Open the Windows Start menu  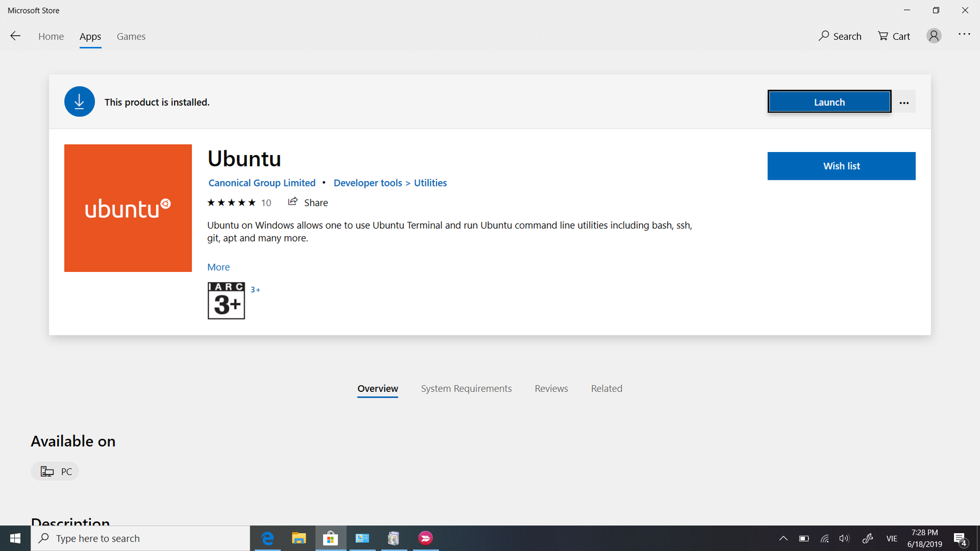(15, 539)
